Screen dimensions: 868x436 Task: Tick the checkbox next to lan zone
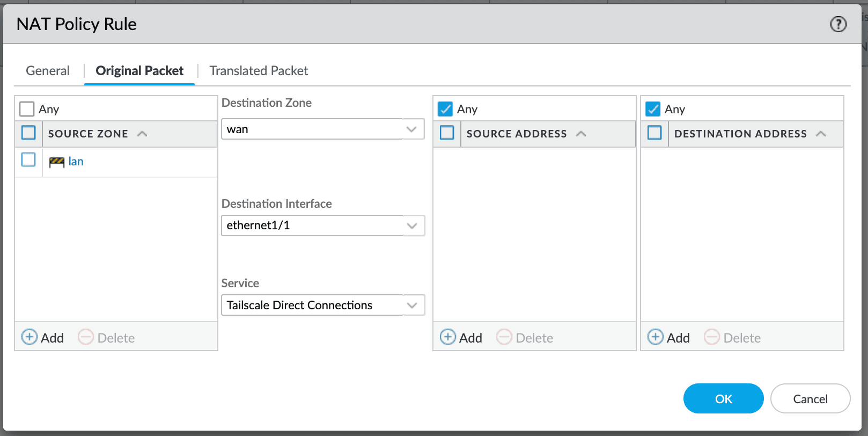(28, 160)
